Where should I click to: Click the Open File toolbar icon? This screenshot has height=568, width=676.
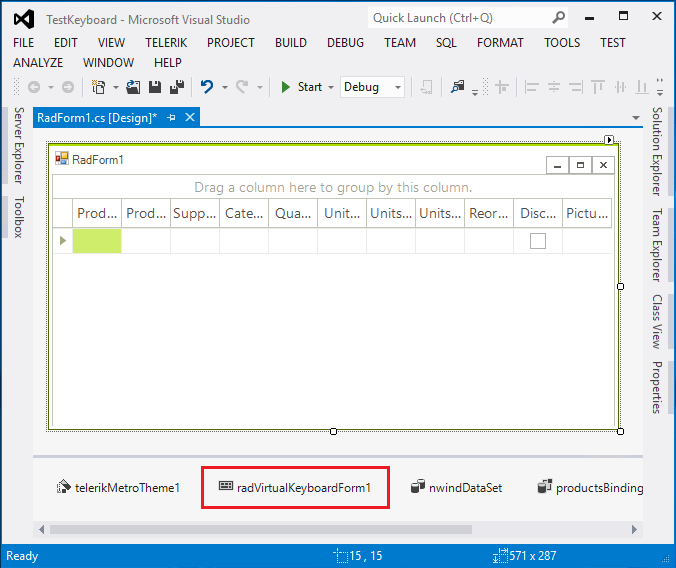tap(133, 87)
